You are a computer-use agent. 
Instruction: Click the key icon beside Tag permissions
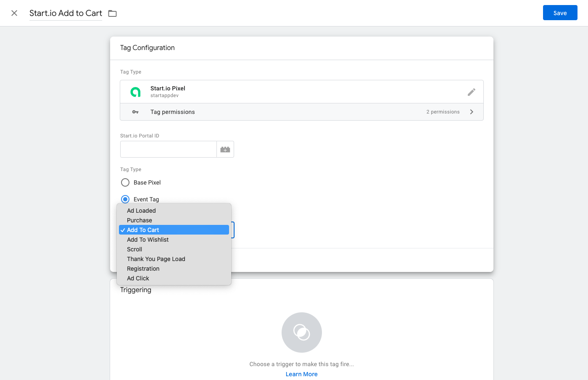click(135, 112)
